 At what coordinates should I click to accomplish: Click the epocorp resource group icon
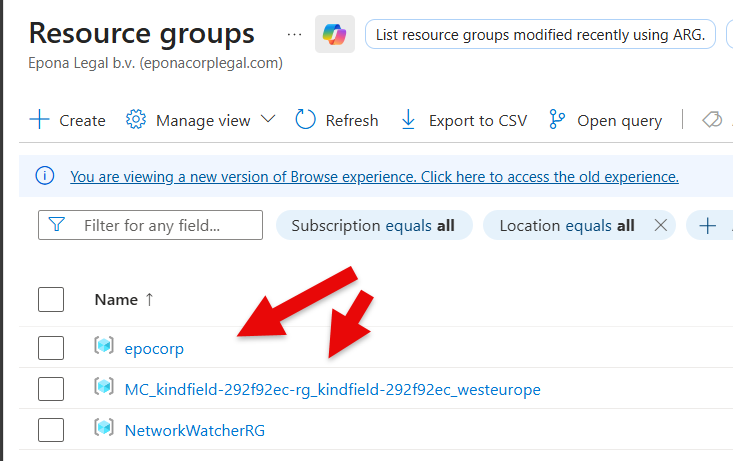104,347
